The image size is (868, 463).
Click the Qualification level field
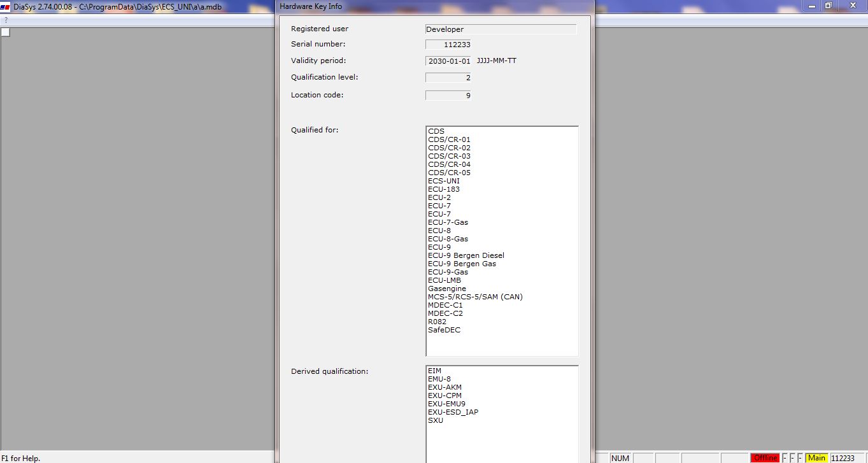coord(448,78)
